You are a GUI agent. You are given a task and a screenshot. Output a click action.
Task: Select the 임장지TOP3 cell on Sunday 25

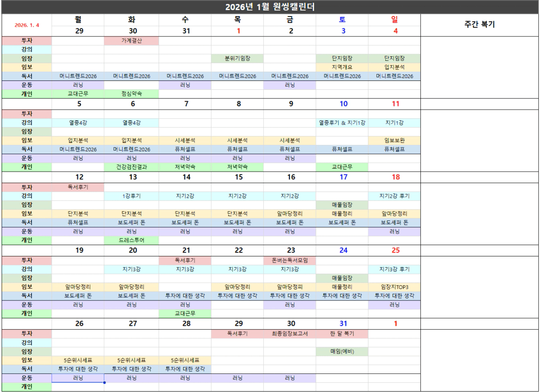point(394,287)
